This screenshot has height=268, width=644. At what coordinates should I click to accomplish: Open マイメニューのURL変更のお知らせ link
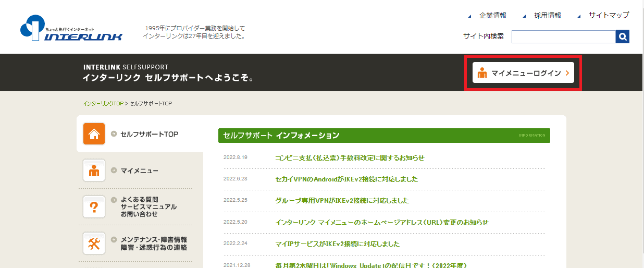(382, 222)
